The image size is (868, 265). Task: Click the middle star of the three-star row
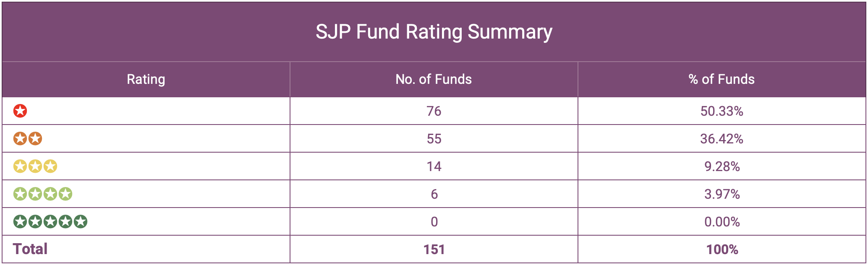click(x=35, y=166)
